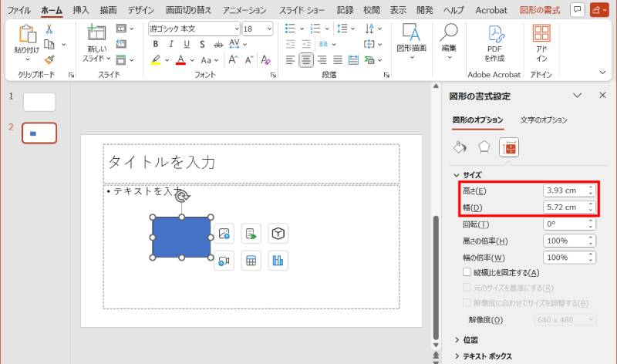Image resolution: width=617 pixels, height=364 pixels.
Task: Click the share button in top right
Action: click(x=599, y=10)
